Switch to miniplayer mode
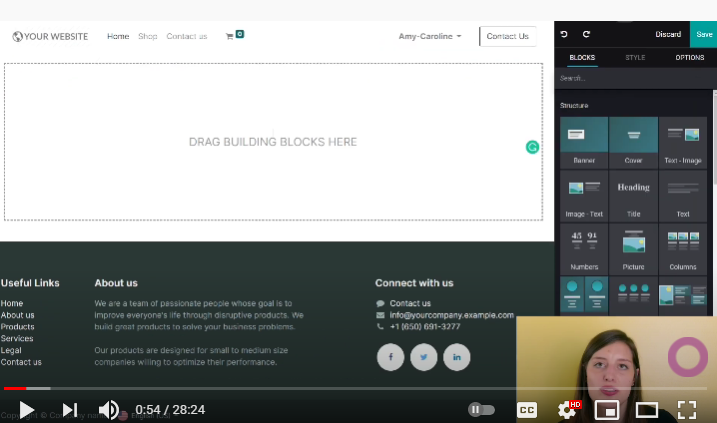Image resolution: width=717 pixels, height=423 pixels. 607,410
